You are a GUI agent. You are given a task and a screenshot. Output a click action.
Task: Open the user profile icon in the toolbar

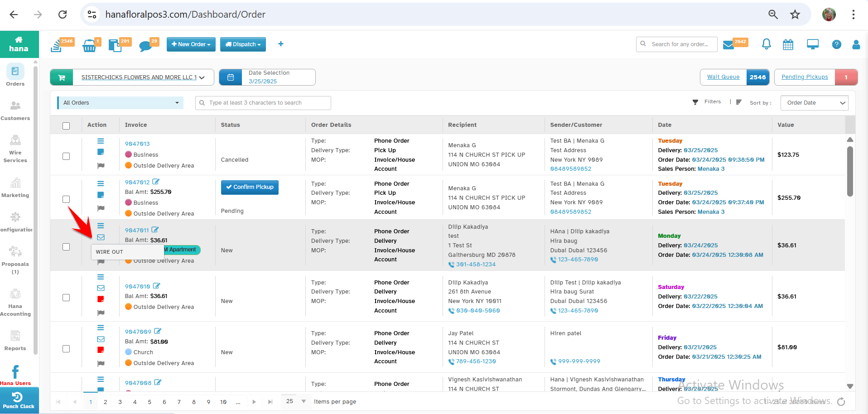(x=856, y=44)
